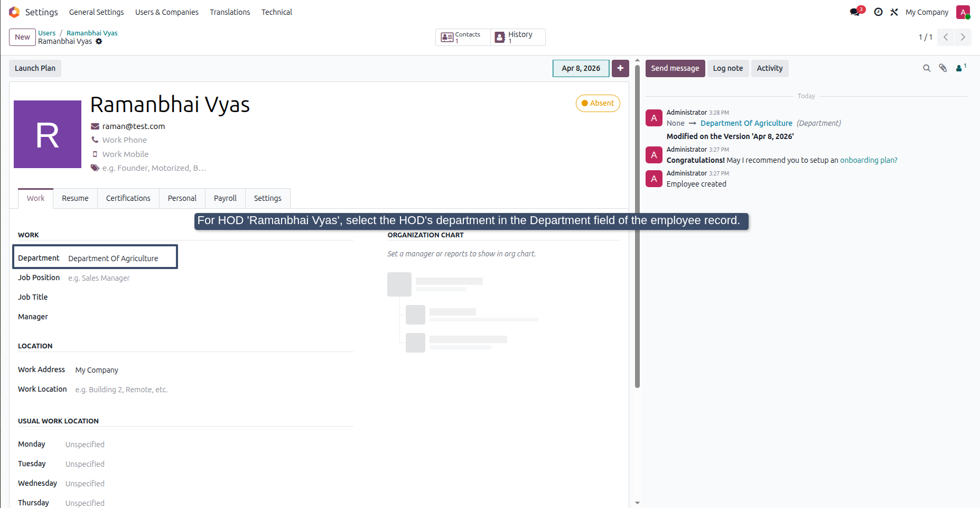
Task: Open the Payroll tab
Action: (x=225, y=198)
